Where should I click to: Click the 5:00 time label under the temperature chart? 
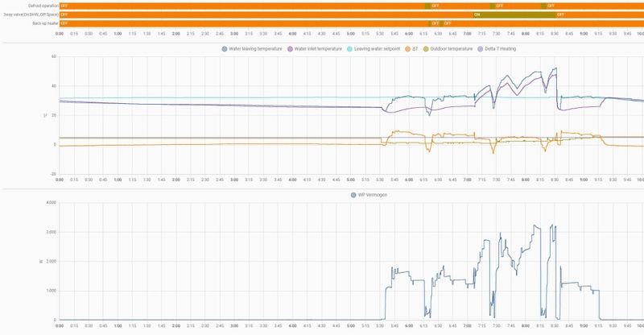(350, 180)
